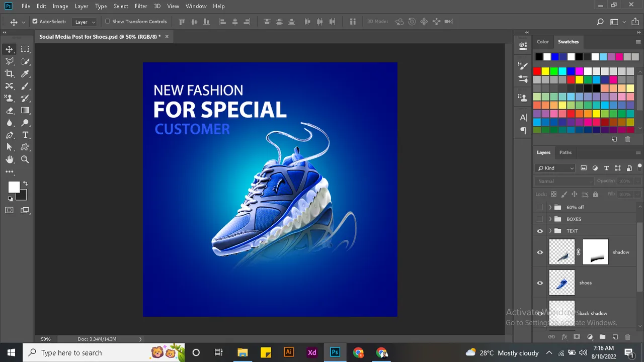The width and height of the screenshot is (644, 362).
Task: Select the Eraser tool
Action: (x=10, y=111)
